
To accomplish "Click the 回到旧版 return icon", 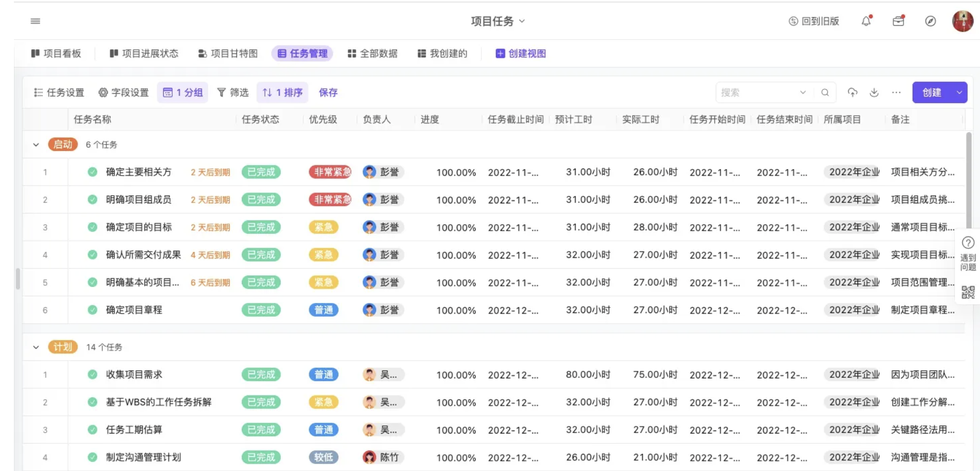I will 793,21.
